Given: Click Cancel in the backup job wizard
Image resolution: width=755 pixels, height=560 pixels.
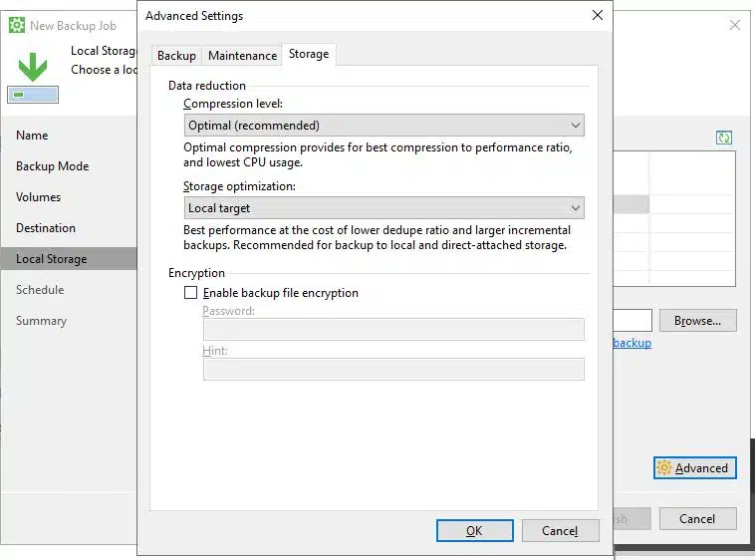Looking at the screenshot, I should (697, 518).
